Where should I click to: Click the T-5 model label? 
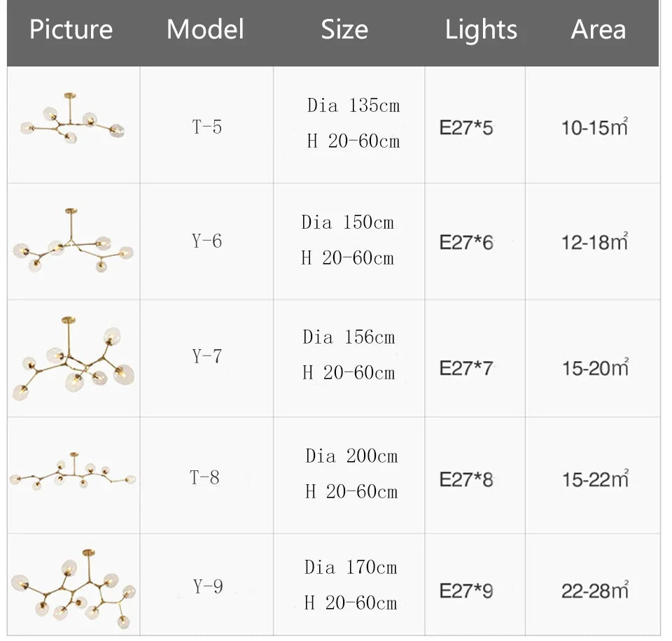click(206, 127)
